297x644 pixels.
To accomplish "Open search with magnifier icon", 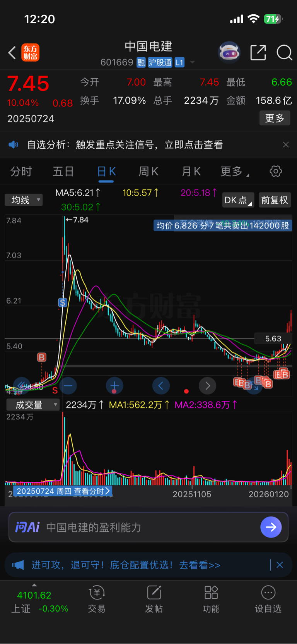I will (x=284, y=53).
